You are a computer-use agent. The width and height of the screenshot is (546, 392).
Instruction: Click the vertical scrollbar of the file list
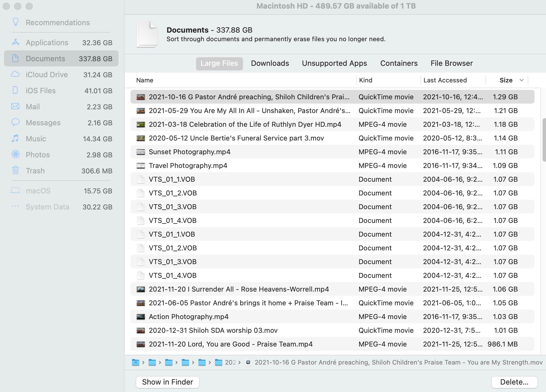[x=544, y=140]
